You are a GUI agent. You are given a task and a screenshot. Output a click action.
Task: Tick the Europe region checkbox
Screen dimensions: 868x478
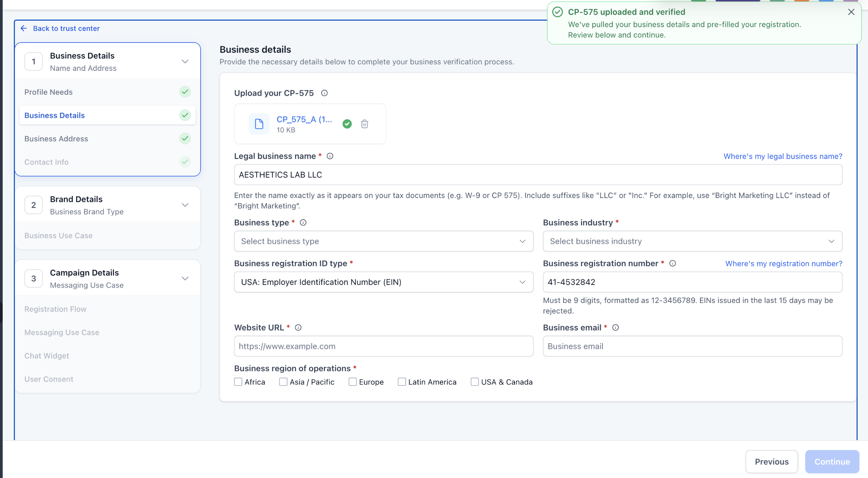click(352, 382)
